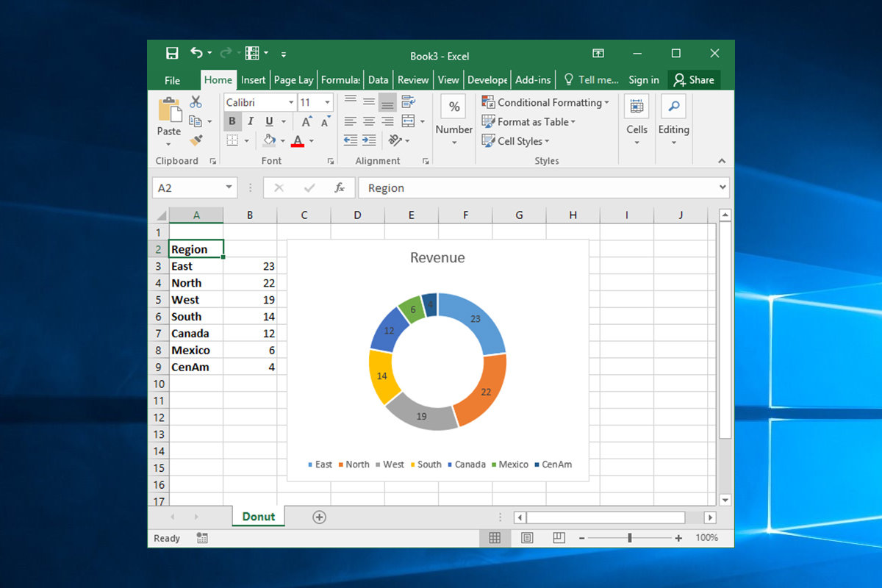Add a new worksheet with the plus button

point(318,517)
